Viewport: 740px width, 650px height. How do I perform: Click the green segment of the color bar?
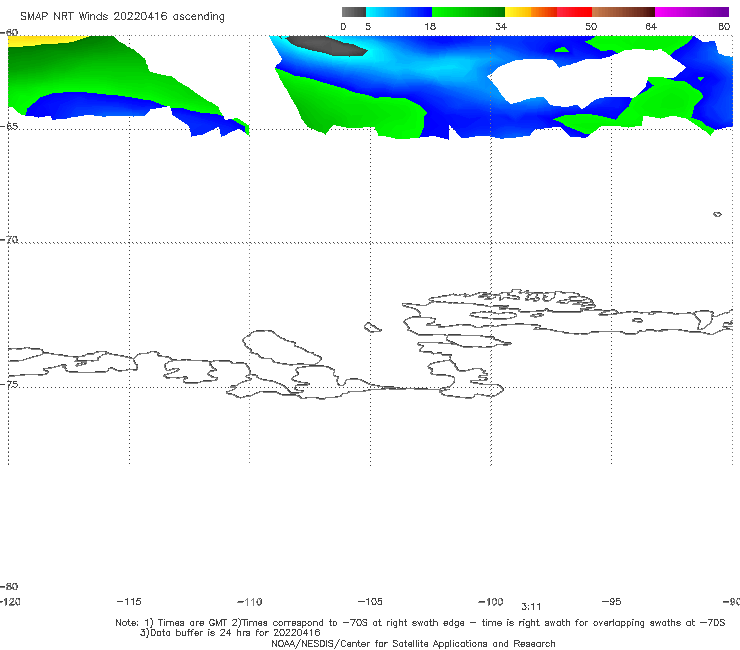coord(468,12)
